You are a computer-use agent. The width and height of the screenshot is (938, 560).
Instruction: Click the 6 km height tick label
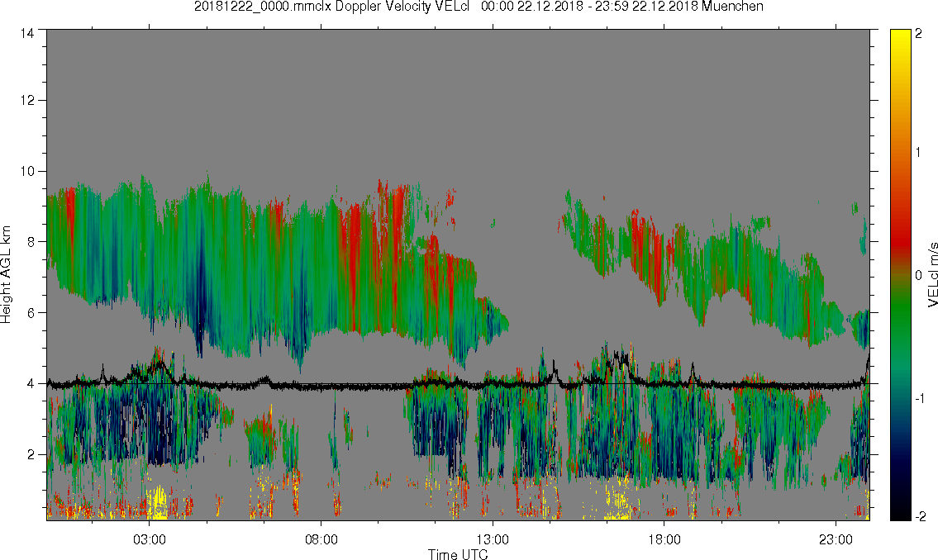click(x=31, y=313)
